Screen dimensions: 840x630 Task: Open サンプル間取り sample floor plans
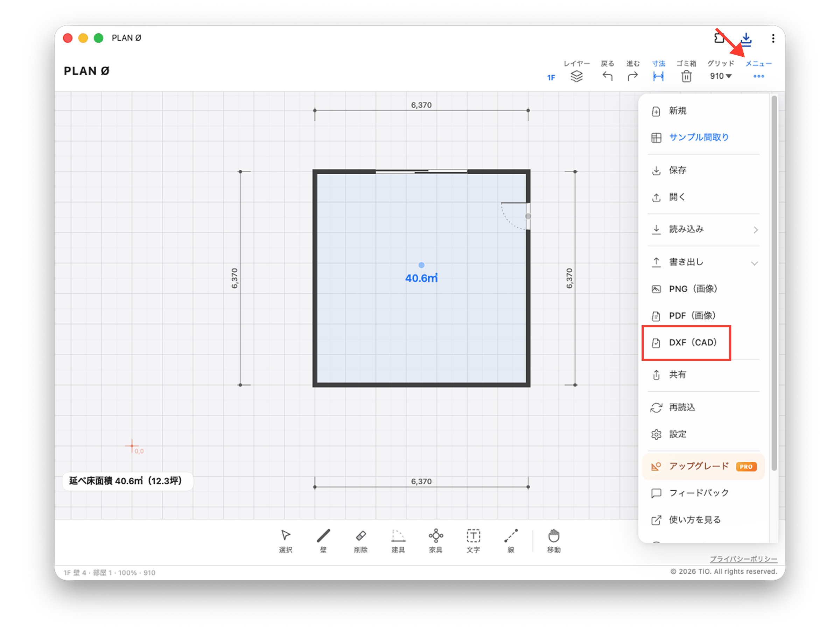click(x=703, y=138)
